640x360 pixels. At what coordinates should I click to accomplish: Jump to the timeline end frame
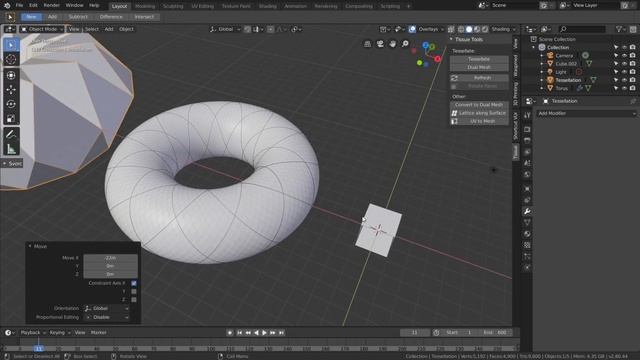click(281, 333)
